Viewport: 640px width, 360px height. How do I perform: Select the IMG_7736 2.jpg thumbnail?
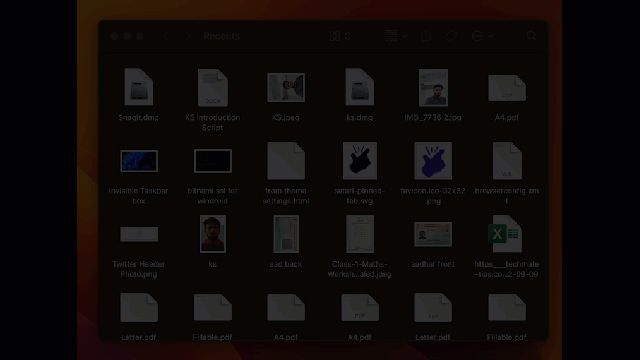coord(433,87)
